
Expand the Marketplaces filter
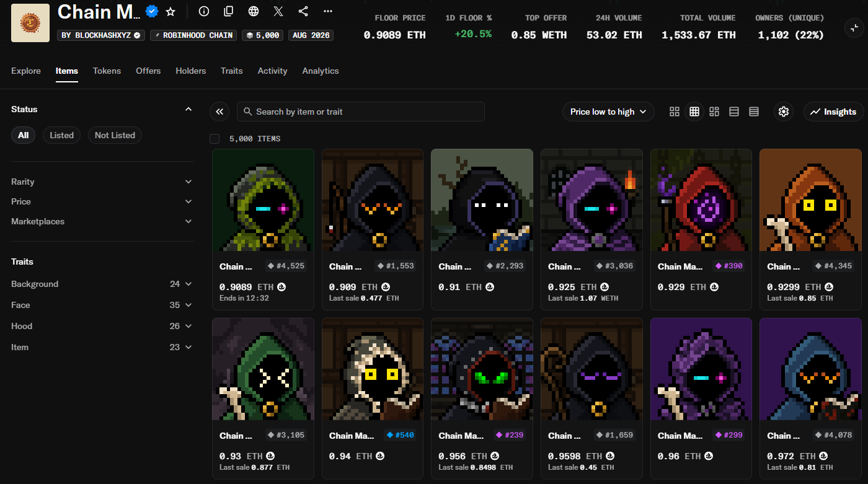pyautogui.click(x=102, y=221)
